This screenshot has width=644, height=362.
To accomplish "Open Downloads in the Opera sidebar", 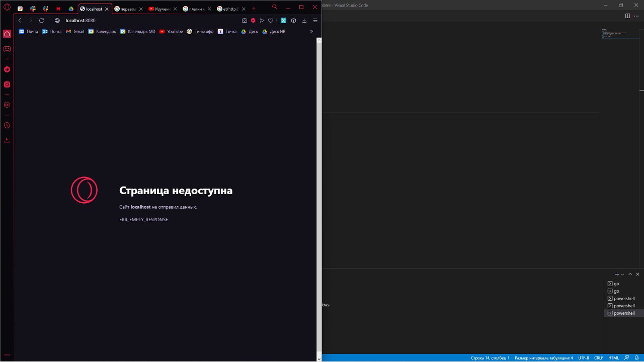I will 7,140.
